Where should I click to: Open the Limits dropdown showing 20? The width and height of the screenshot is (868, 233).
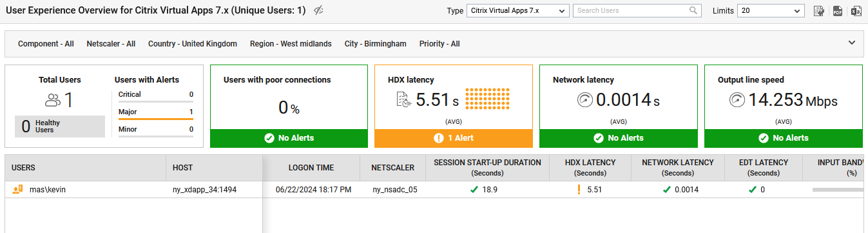point(771,10)
